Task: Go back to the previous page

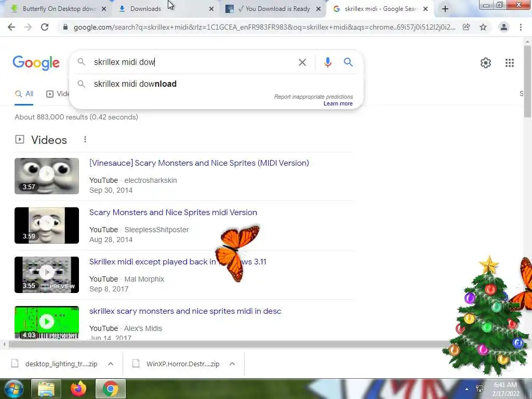Action: click(11, 27)
